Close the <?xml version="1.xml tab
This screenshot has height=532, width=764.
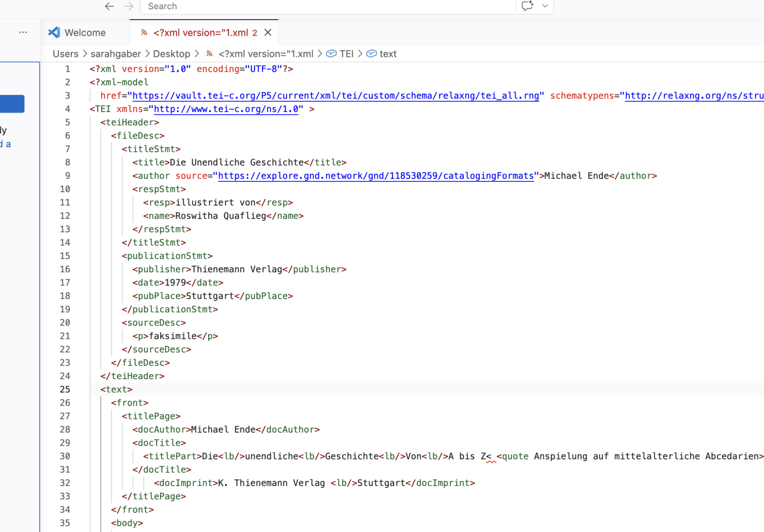click(x=268, y=33)
